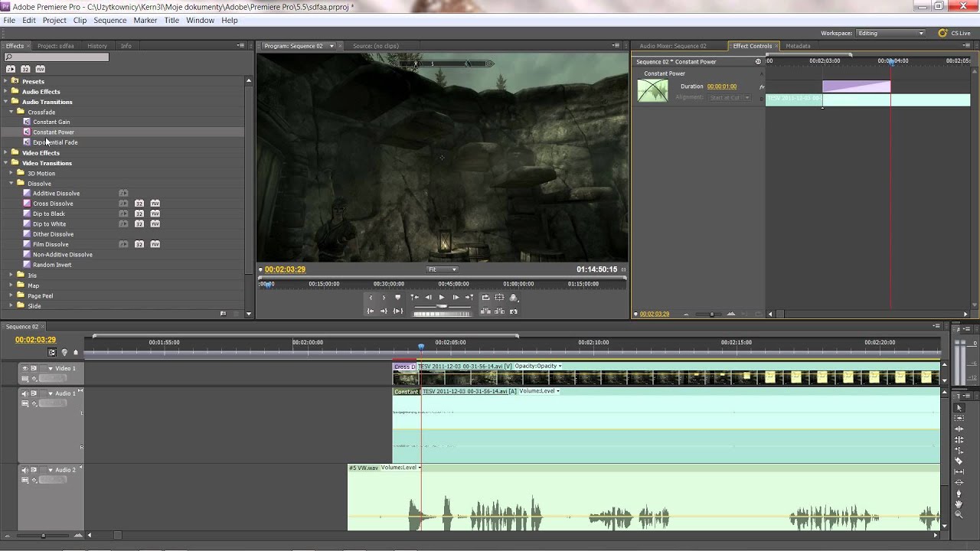Select the Razor tool

[959, 461]
